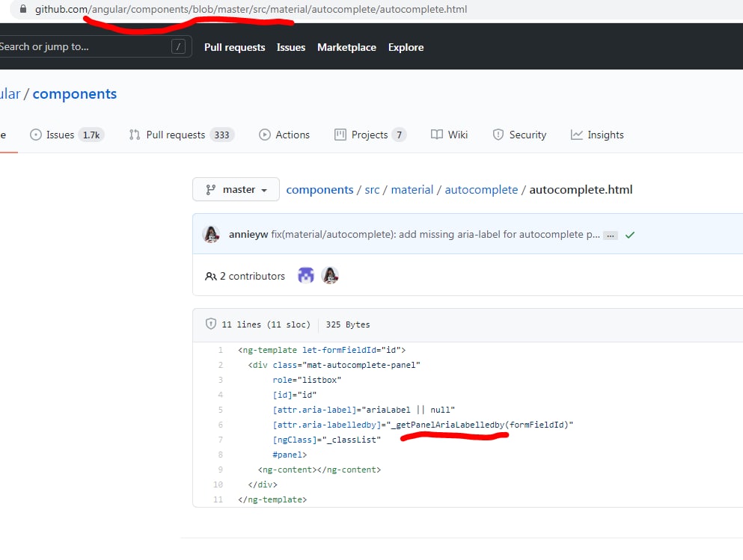Focus the 'Search or jump to' field
The width and height of the screenshot is (743, 560).
click(95, 46)
